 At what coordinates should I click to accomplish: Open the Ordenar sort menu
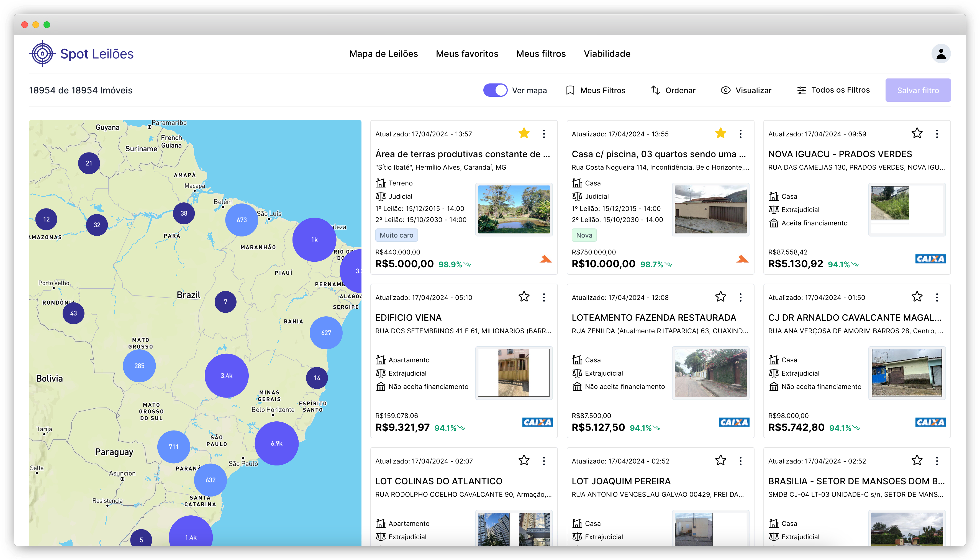pos(673,90)
